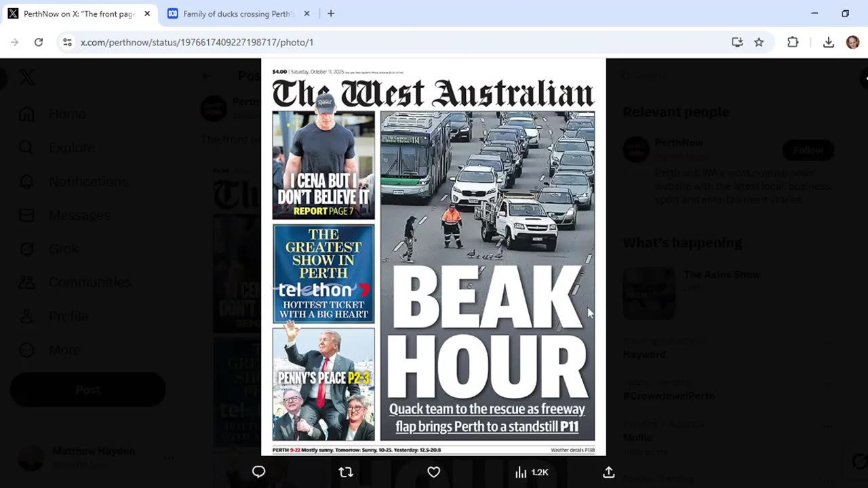Screen dimensions: 868x488
Task: Open the browser extensions puzzle icon
Action: (793, 42)
